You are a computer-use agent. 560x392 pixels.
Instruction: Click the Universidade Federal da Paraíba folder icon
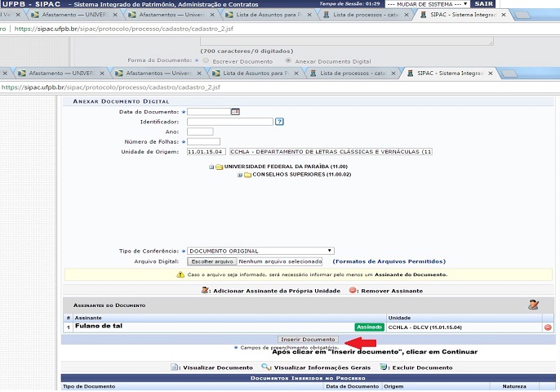coord(220,166)
